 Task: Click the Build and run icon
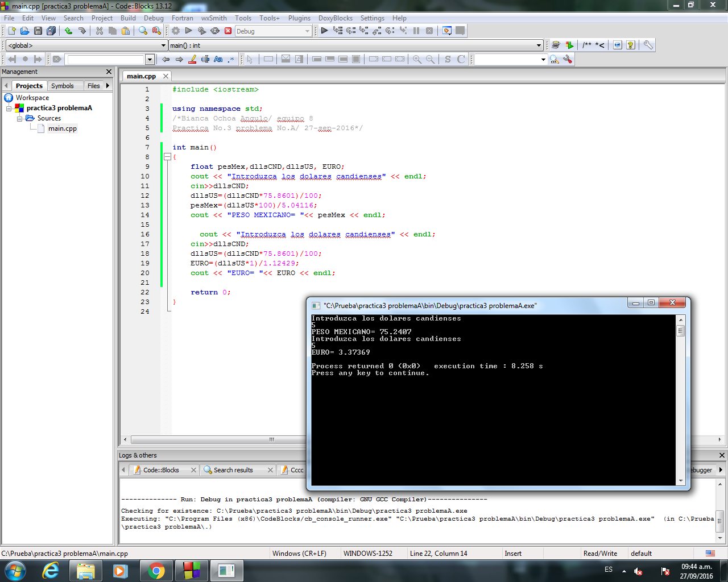202,31
